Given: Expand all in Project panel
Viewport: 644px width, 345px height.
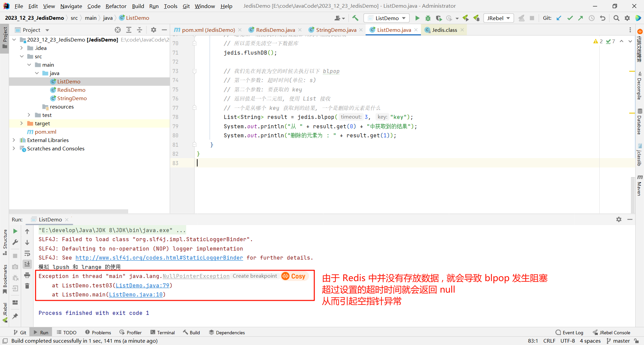Looking at the screenshot, I should [x=129, y=30].
